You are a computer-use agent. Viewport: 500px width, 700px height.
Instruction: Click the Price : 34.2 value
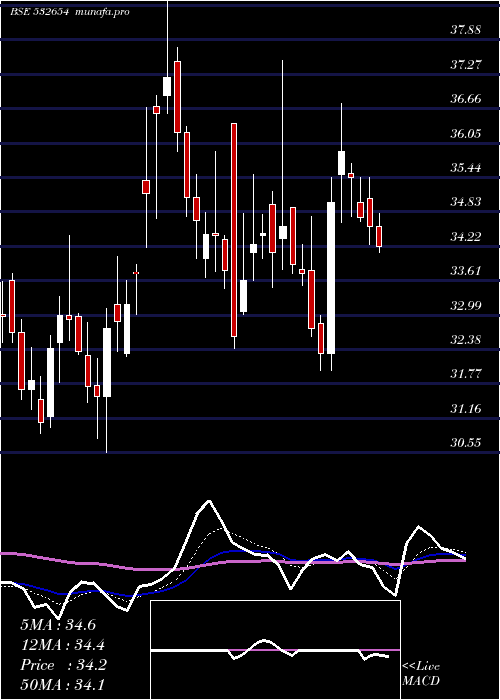tap(63, 665)
